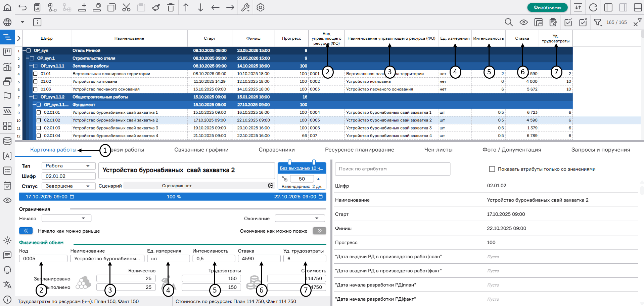Click the filter funnel icon
The image size is (644, 306).
point(598,23)
